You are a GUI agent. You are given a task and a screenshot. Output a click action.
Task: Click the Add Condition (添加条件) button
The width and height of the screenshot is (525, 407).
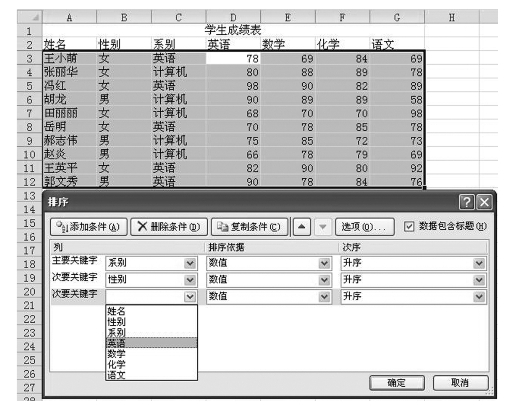tap(89, 227)
